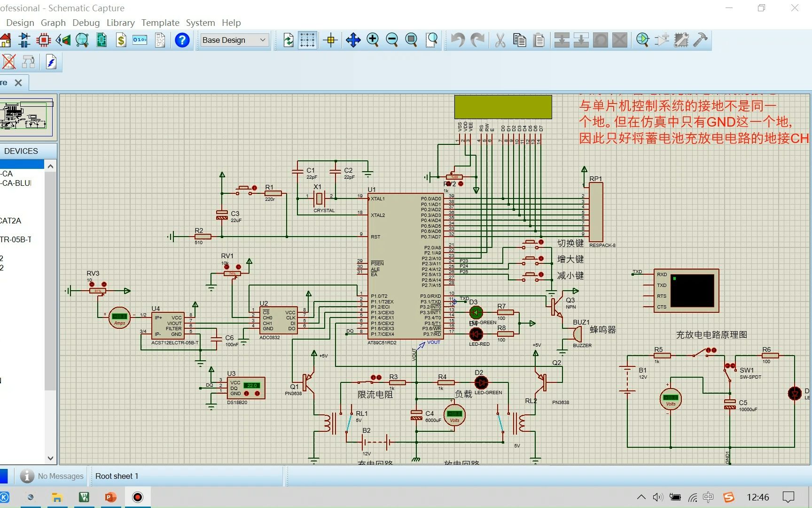The height and width of the screenshot is (508, 812).
Task: Click the device list scroll-down arrow
Action: pos(50,458)
